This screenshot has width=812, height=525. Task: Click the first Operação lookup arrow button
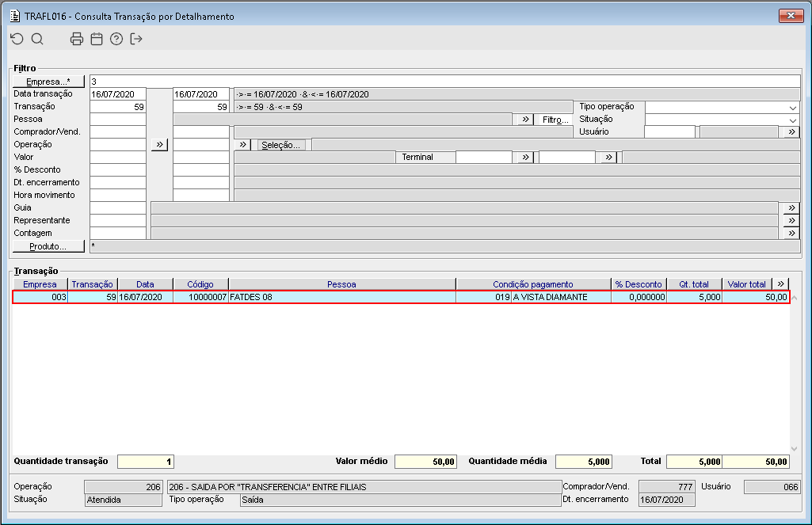click(159, 145)
